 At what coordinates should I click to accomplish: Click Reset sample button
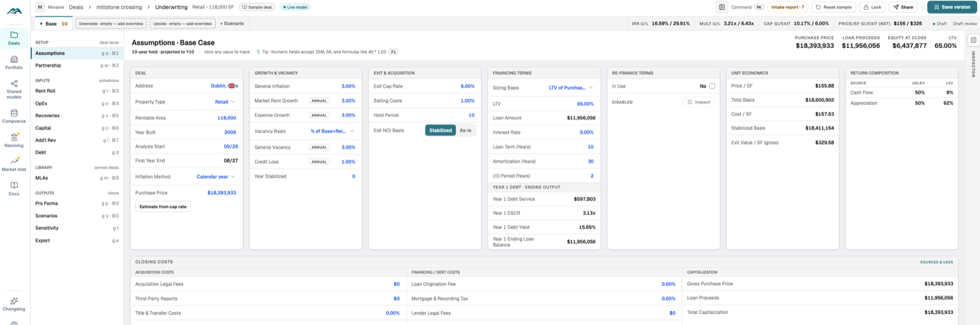point(834,7)
